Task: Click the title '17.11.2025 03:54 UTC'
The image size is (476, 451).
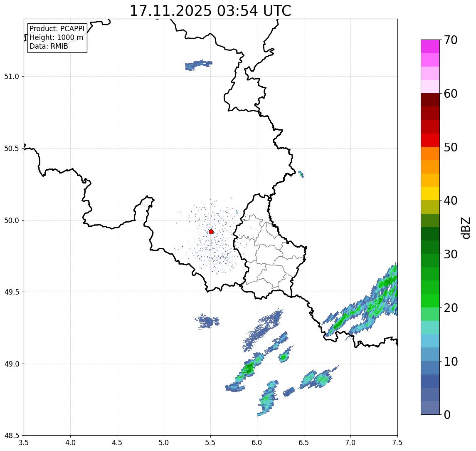Action: pos(210,11)
